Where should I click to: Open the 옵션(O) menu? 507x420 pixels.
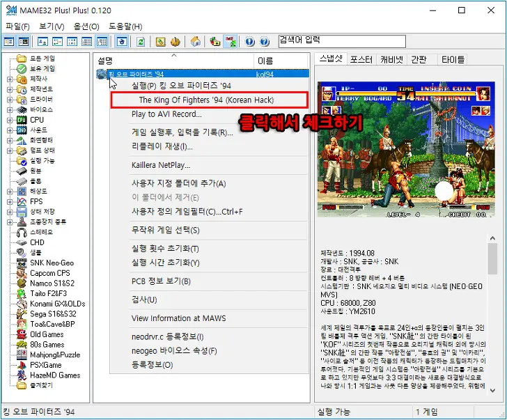[x=86, y=26]
